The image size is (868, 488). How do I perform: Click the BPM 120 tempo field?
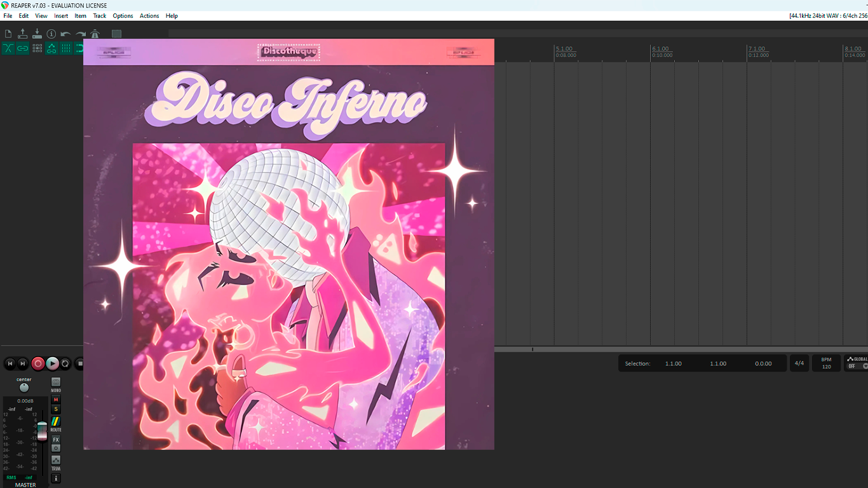pos(826,363)
